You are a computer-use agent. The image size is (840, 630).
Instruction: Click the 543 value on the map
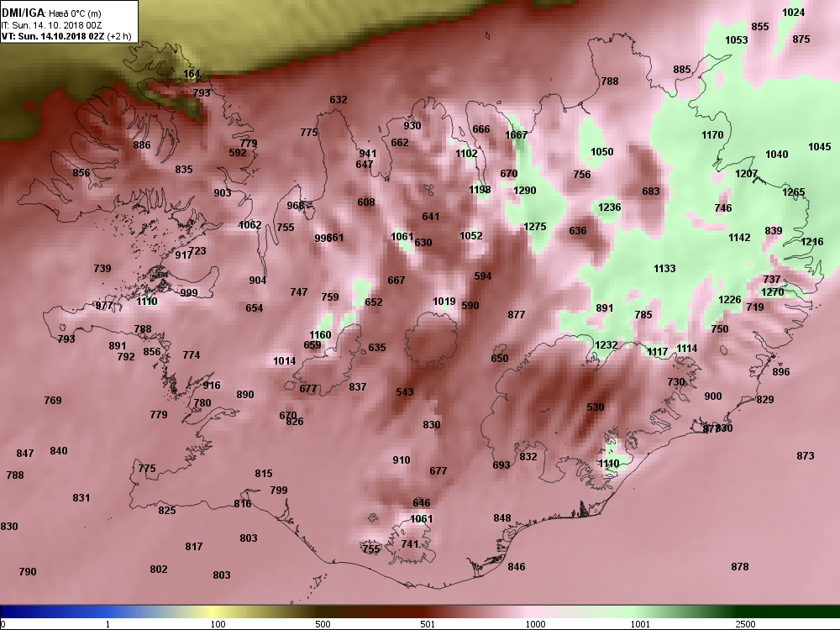[405, 392]
